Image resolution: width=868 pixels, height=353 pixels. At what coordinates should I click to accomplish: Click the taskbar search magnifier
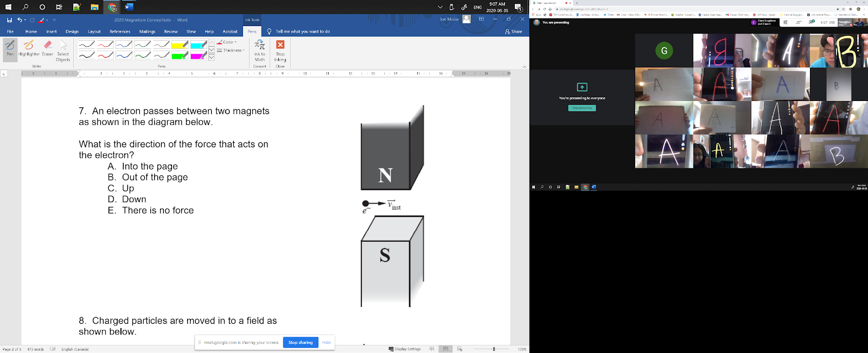point(25,7)
